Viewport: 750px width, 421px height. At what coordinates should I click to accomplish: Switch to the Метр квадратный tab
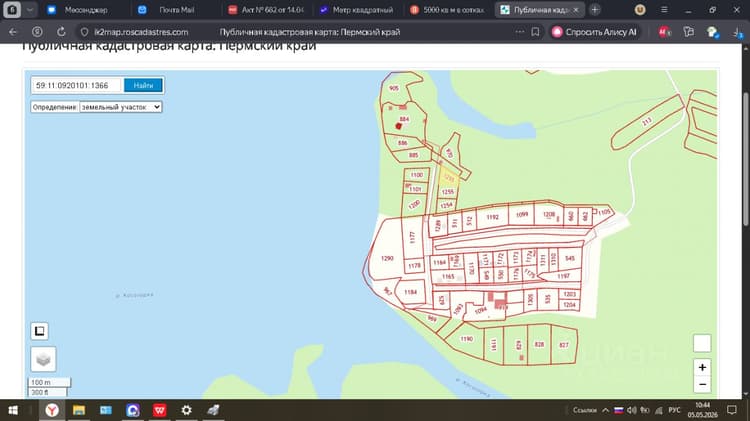click(356, 10)
